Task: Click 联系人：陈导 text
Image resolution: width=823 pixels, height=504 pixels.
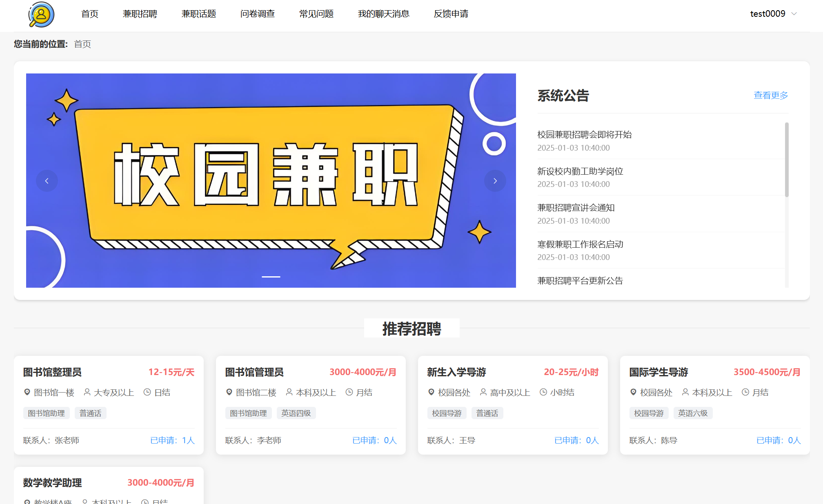Action: [653, 440]
